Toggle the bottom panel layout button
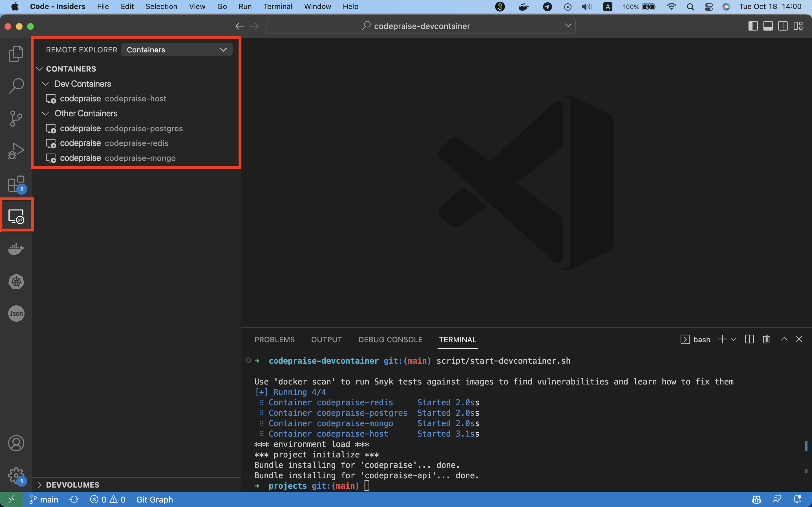The width and height of the screenshot is (812, 507). (768, 26)
